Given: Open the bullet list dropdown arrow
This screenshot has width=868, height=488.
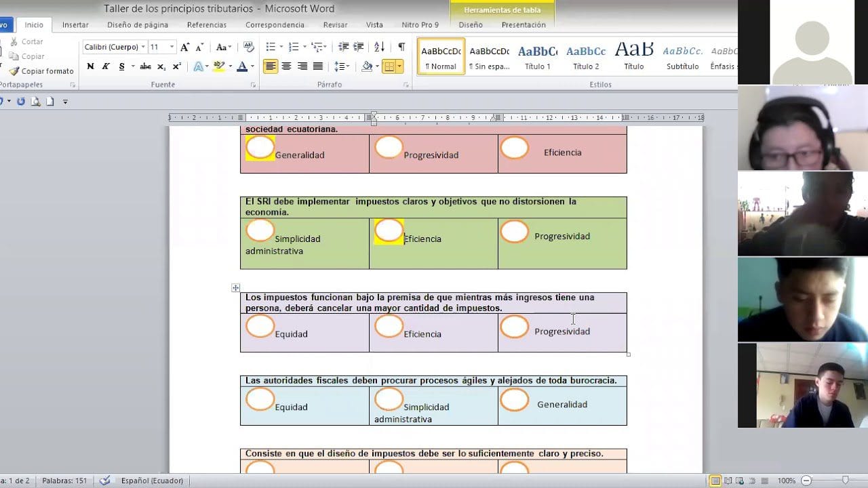Looking at the screenshot, I should click(x=281, y=47).
